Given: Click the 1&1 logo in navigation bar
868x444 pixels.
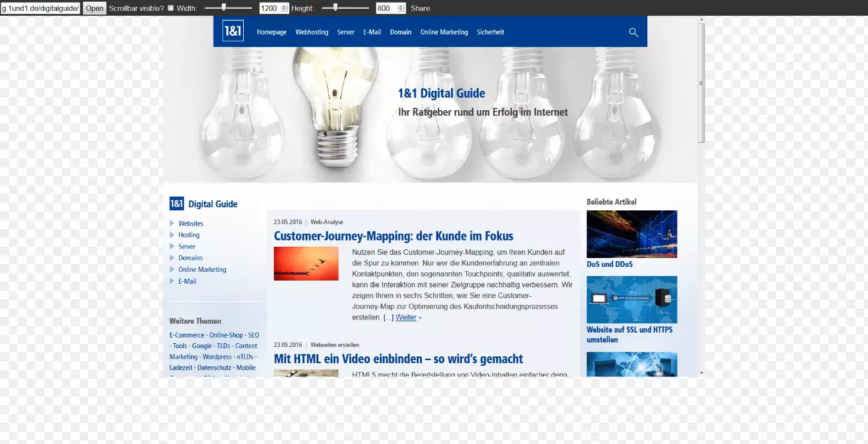Looking at the screenshot, I should point(233,31).
